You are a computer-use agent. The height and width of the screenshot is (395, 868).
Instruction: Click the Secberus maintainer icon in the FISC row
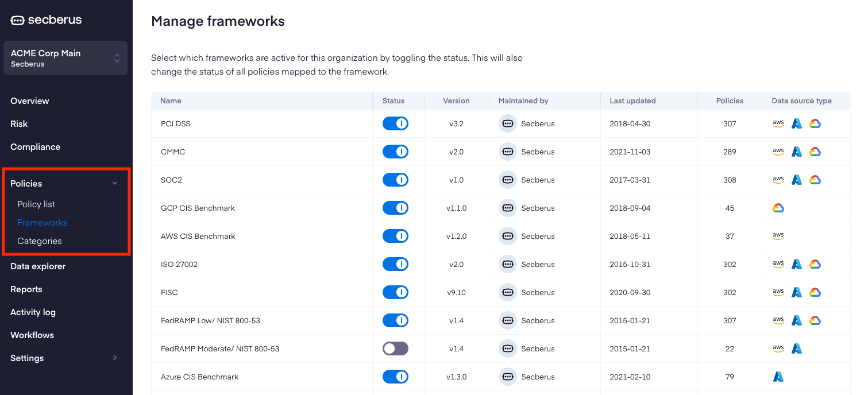click(508, 292)
